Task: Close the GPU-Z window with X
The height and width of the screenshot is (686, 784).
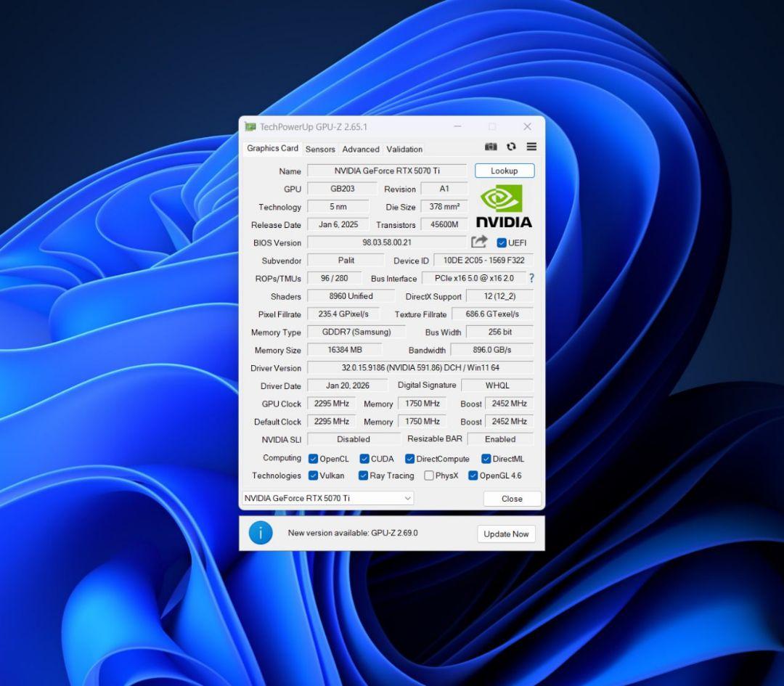Action: pyautogui.click(x=527, y=126)
